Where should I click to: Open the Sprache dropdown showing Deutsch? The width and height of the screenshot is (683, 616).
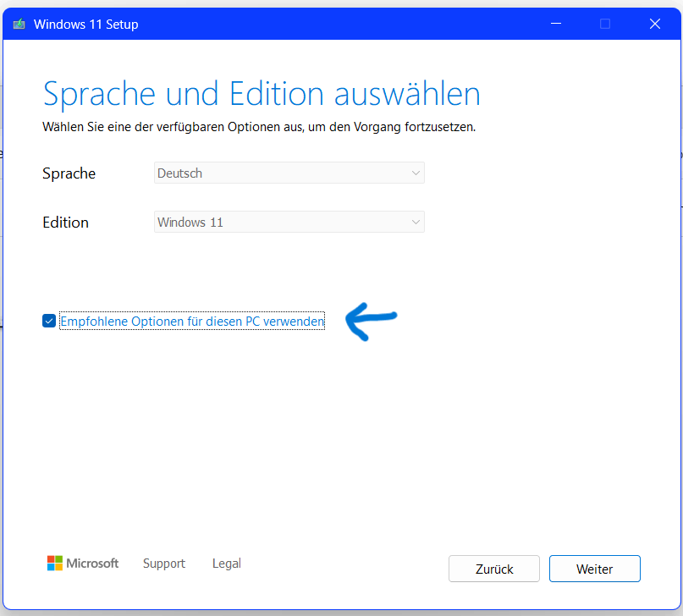tap(289, 173)
